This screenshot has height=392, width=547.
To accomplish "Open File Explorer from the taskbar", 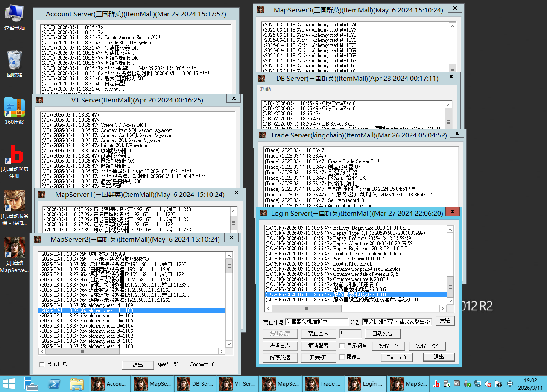I will 76,384.
